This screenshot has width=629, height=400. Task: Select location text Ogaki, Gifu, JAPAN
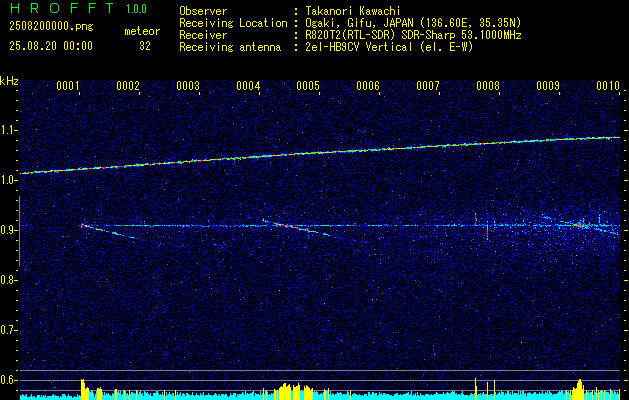(359, 23)
